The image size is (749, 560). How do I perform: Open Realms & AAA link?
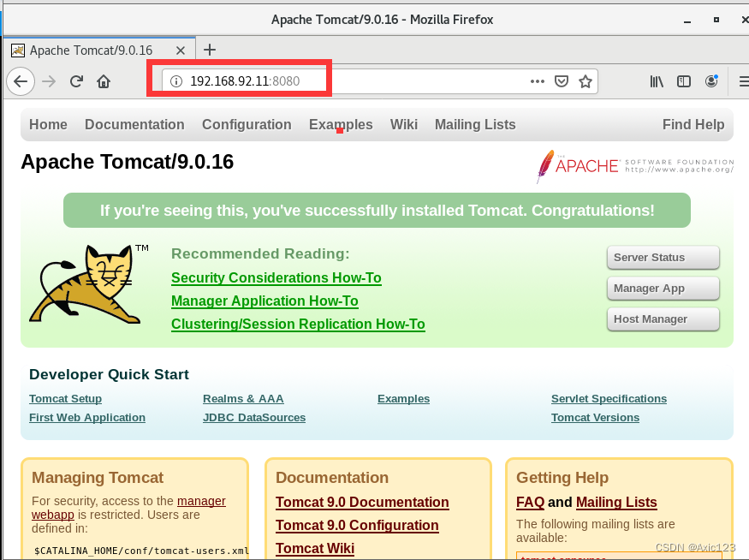coord(243,398)
